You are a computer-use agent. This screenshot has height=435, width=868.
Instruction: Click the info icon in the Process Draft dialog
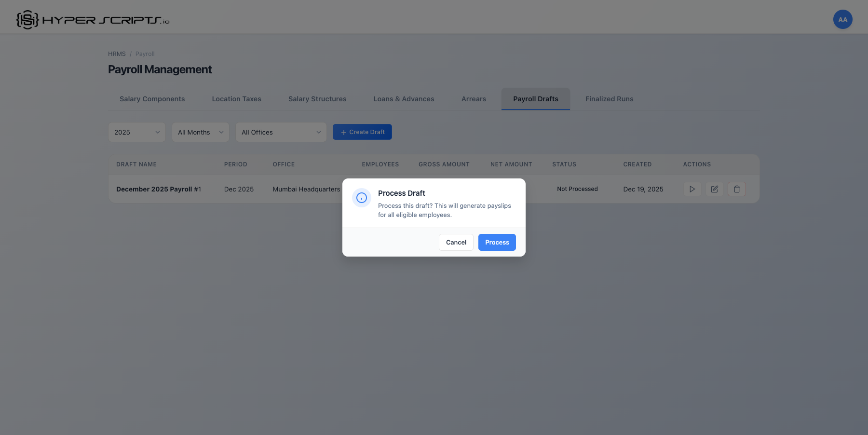362,198
